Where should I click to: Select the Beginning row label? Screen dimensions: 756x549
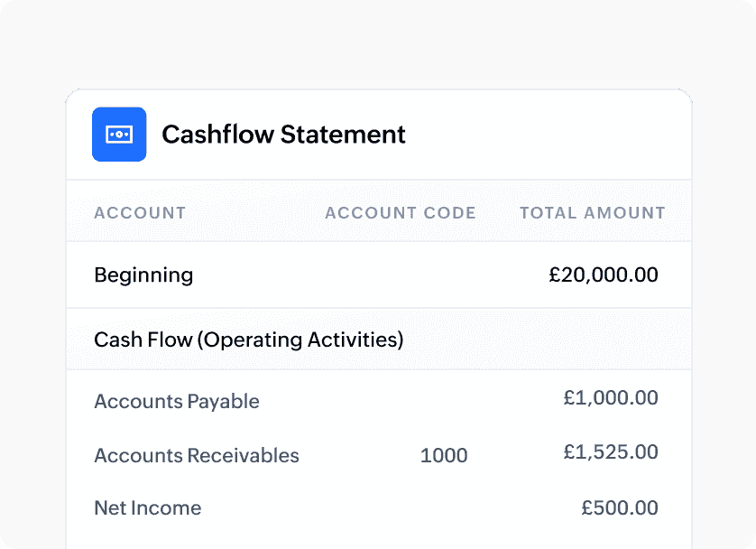tap(143, 274)
